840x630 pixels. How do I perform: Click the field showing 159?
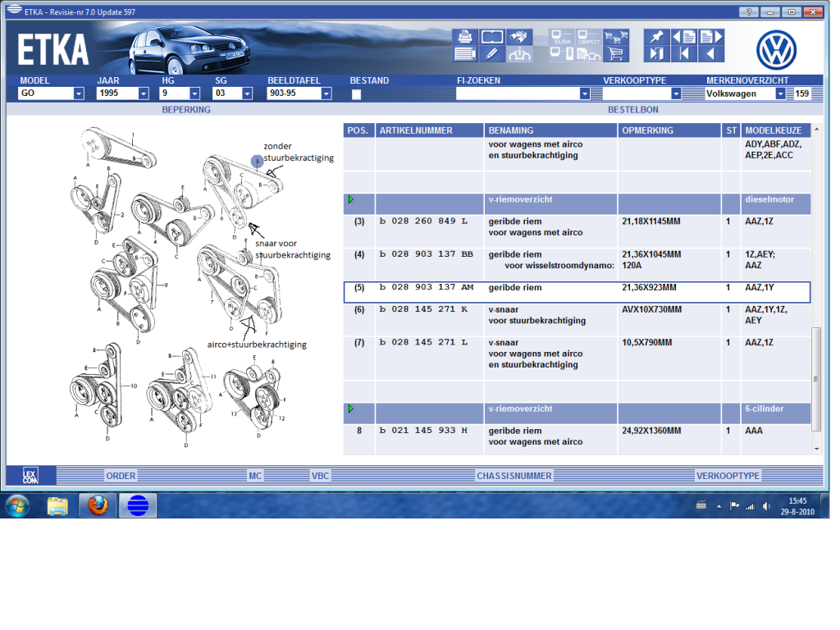(x=802, y=94)
